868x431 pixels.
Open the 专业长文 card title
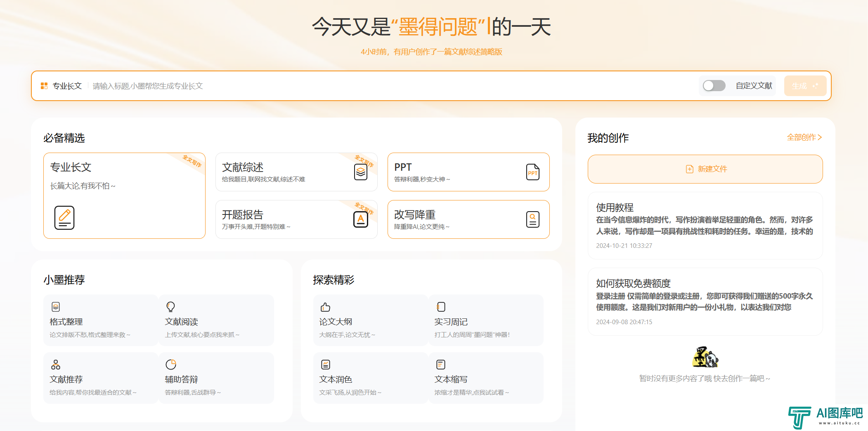click(71, 167)
